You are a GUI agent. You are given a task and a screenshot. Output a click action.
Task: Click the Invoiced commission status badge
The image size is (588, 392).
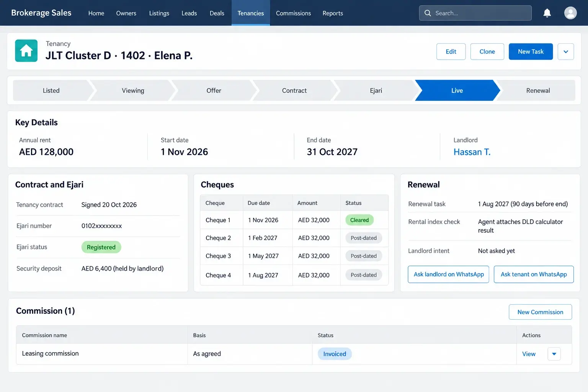(335, 354)
